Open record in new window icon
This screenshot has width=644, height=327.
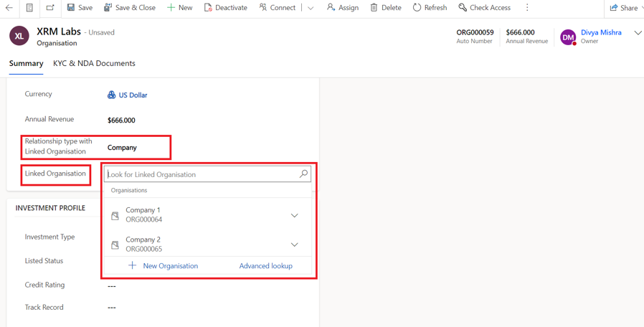click(50, 8)
